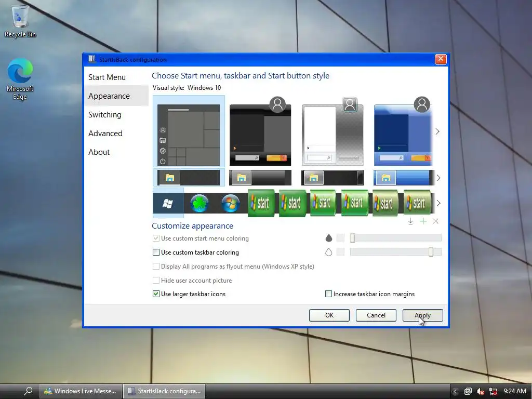The width and height of the screenshot is (532, 399).
Task: Pick the gradient black taskbar style
Action: click(260, 178)
